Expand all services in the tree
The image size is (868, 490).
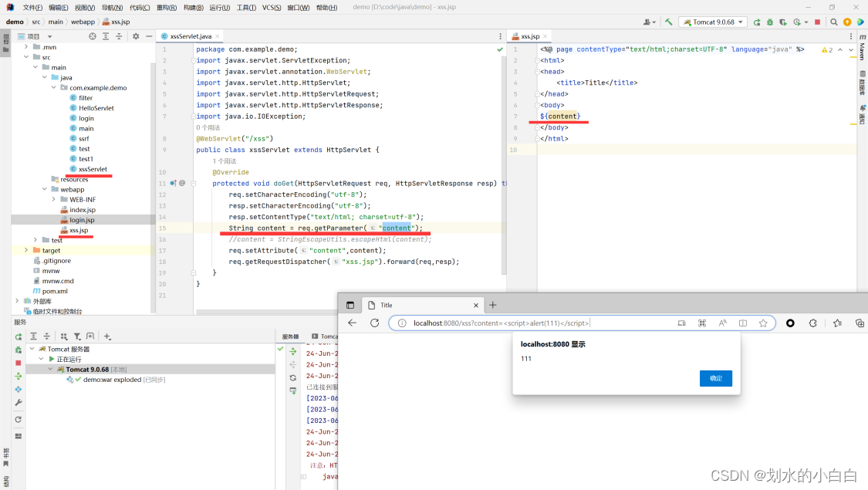pyautogui.click(x=33, y=336)
